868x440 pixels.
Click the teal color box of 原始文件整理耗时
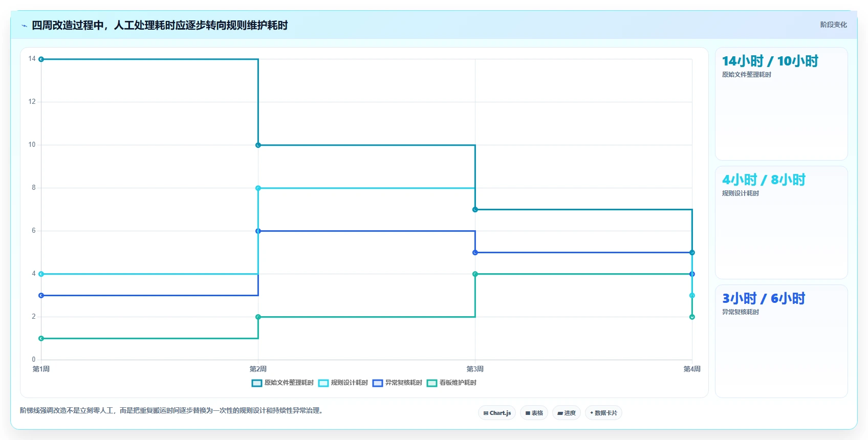pos(257,383)
